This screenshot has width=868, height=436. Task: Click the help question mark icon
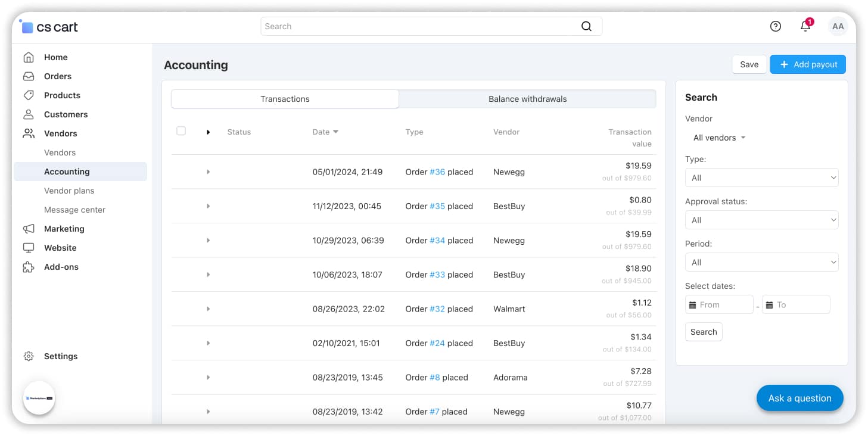pos(775,26)
